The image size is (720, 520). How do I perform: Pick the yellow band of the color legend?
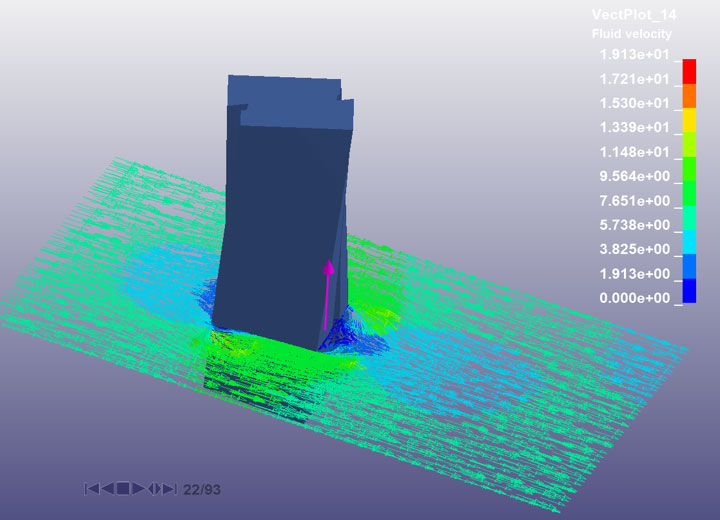(689, 120)
